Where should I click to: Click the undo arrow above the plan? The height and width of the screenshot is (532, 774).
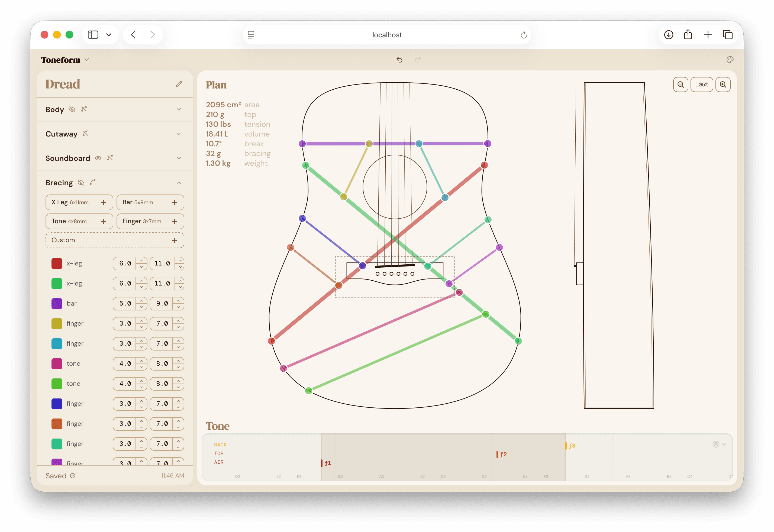click(x=400, y=60)
